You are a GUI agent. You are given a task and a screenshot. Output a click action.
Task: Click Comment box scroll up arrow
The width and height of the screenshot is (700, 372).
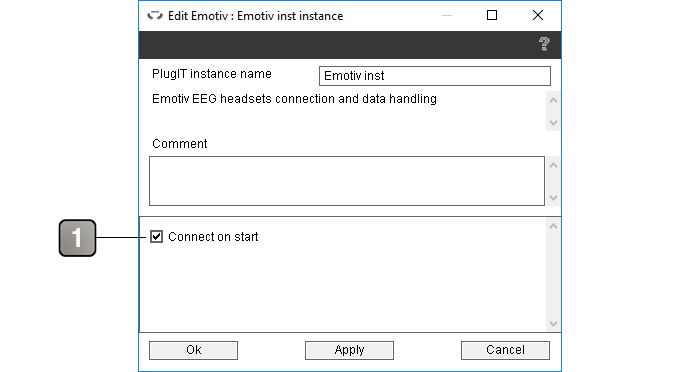554,165
